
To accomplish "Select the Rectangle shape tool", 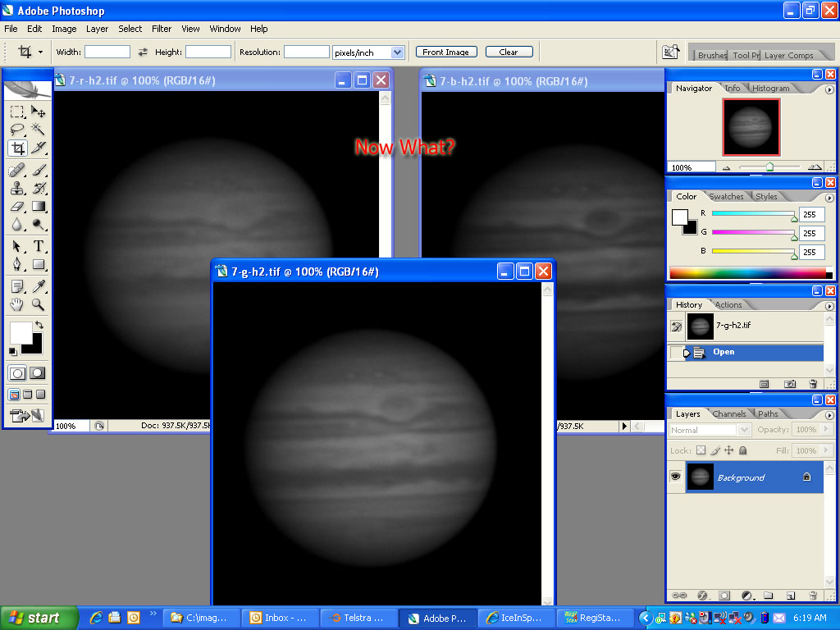I will [x=38, y=265].
